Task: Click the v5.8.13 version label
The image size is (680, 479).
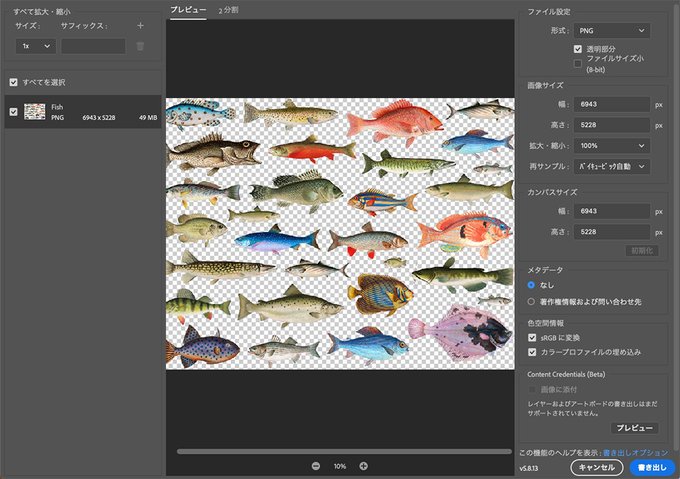Action: 529,469
